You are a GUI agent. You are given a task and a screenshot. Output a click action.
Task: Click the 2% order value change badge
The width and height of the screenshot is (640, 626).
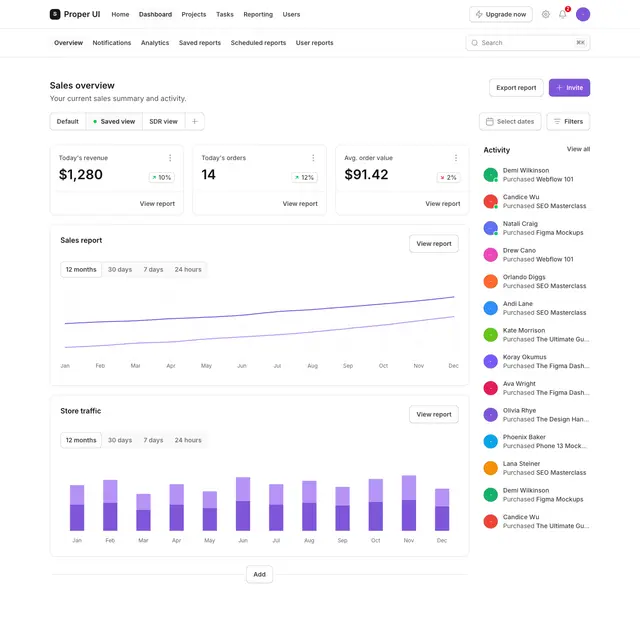point(449,178)
